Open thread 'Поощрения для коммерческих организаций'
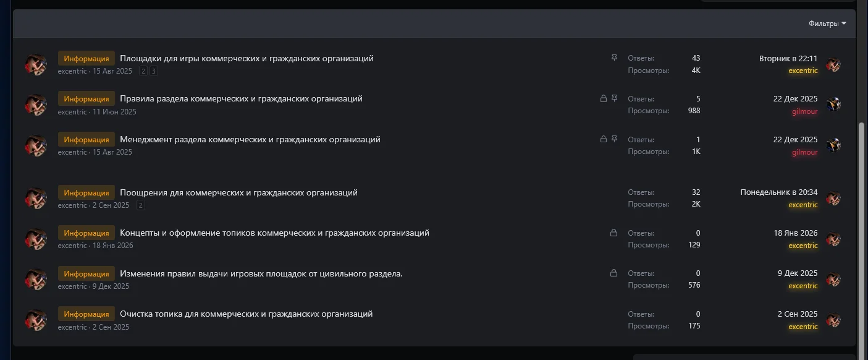 pyautogui.click(x=238, y=192)
